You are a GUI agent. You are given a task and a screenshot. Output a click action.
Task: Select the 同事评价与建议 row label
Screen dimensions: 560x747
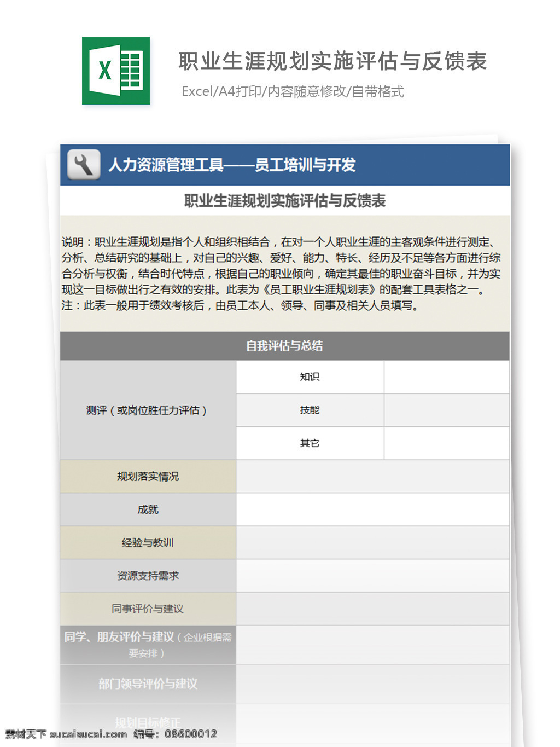(148, 609)
